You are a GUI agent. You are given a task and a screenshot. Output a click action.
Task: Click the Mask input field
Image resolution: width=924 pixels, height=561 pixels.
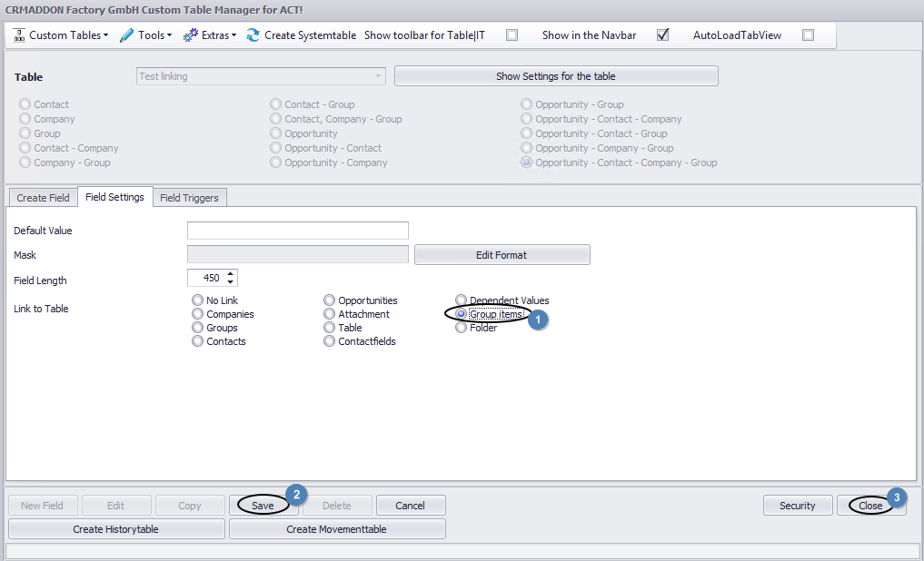pos(298,254)
